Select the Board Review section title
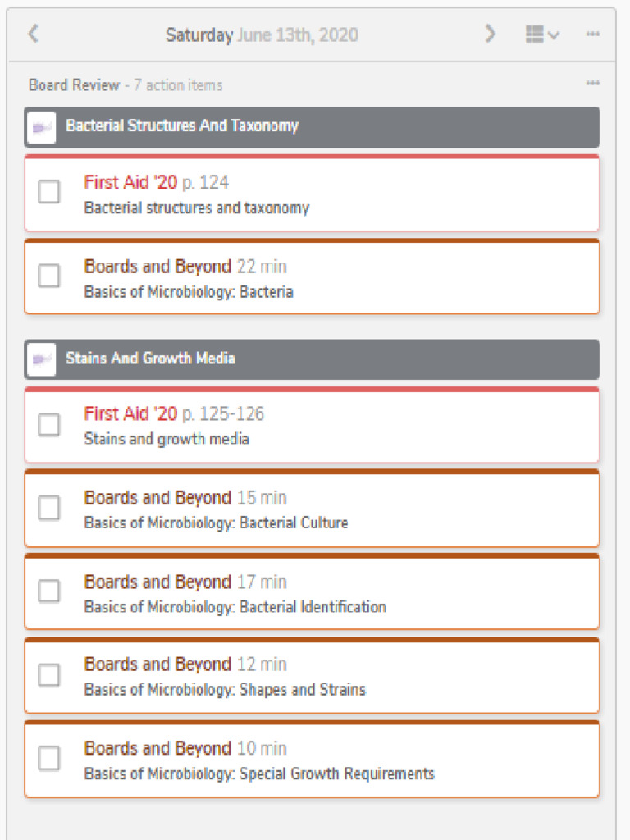The image size is (630, 840). 74,85
